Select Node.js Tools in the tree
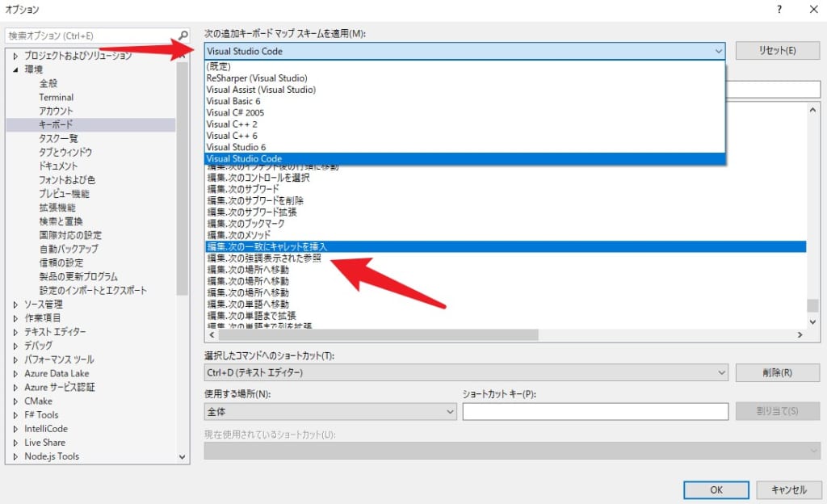 click(52, 456)
